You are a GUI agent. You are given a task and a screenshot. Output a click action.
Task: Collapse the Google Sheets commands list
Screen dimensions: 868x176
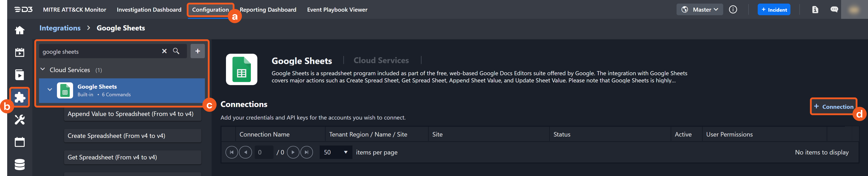[50, 90]
